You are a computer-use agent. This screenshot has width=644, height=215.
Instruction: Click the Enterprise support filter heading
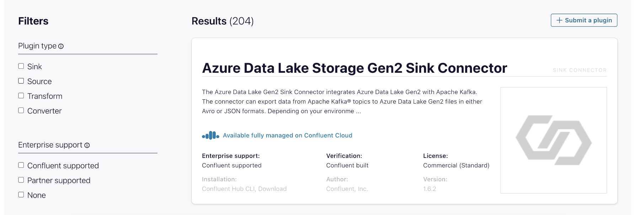[50, 145]
